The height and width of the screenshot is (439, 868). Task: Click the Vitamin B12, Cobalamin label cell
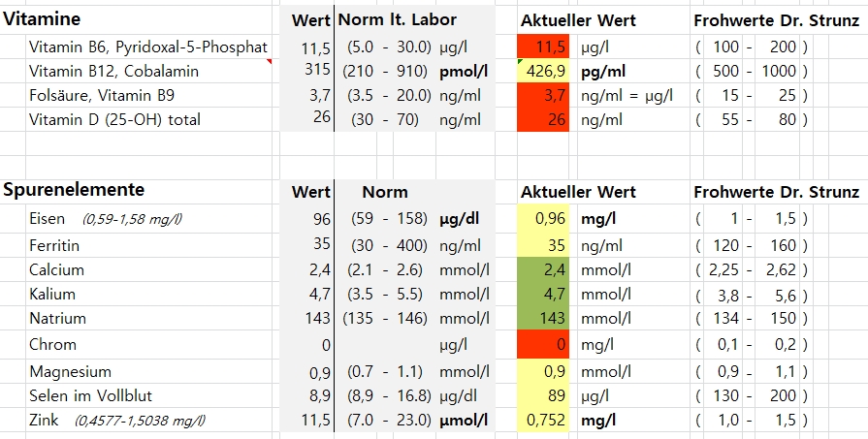coord(114,71)
